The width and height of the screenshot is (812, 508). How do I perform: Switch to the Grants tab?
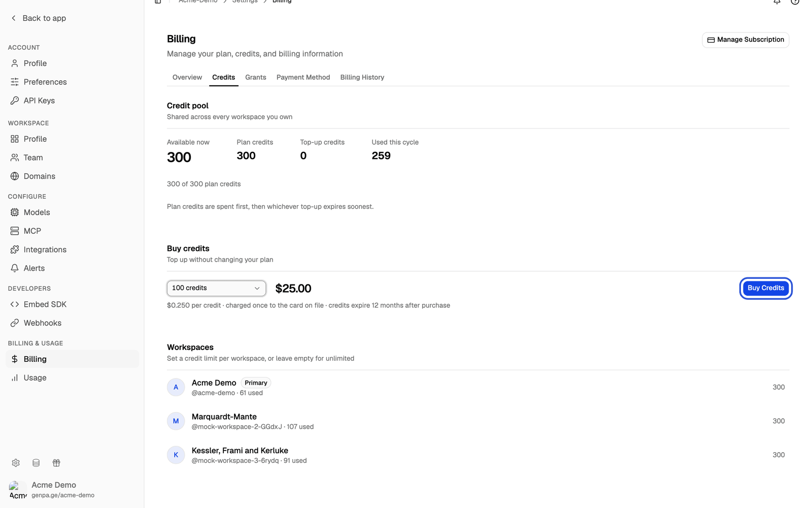[x=255, y=77]
